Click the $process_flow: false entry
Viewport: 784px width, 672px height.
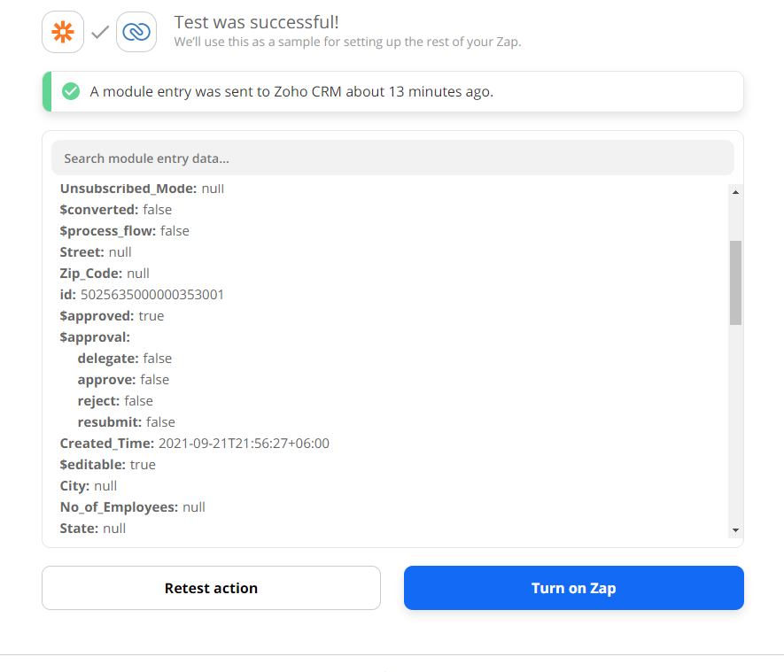click(125, 230)
